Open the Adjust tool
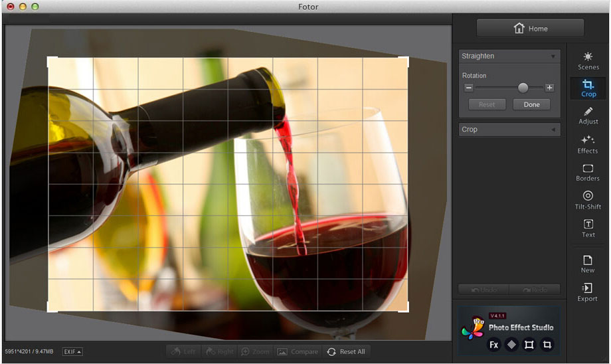 (588, 116)
